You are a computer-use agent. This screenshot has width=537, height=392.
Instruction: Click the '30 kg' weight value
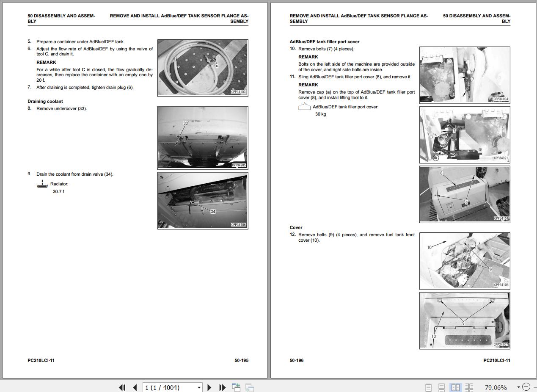[x=320, y=114]
